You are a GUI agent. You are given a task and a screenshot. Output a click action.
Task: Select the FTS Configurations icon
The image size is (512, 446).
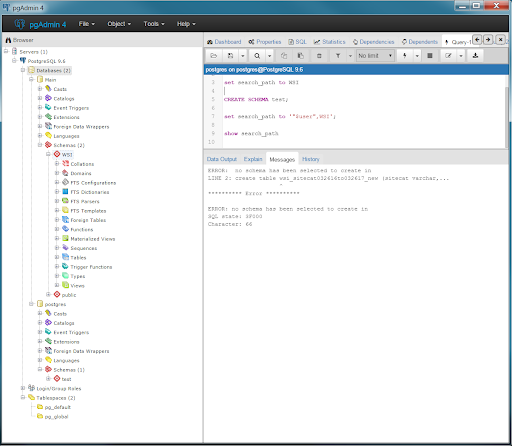66,182
